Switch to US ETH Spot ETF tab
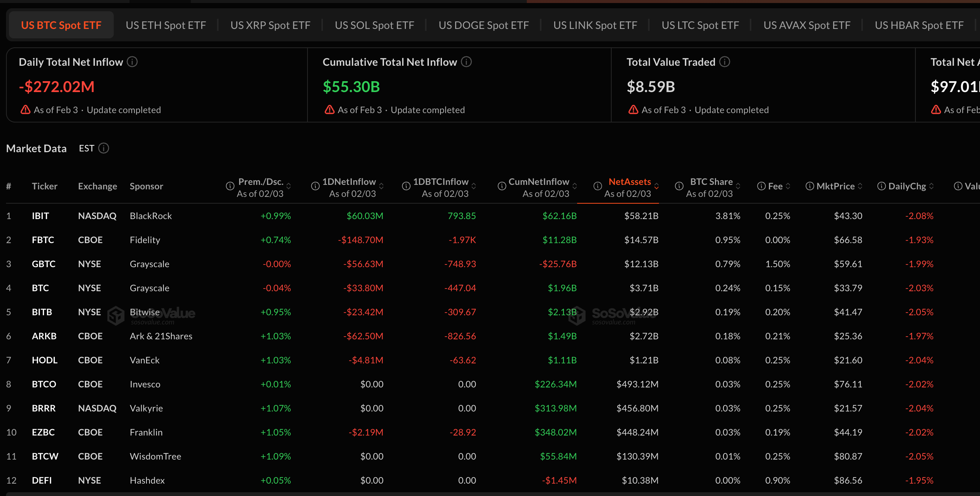This screenshot has height=496, width=980. (166, 25)
